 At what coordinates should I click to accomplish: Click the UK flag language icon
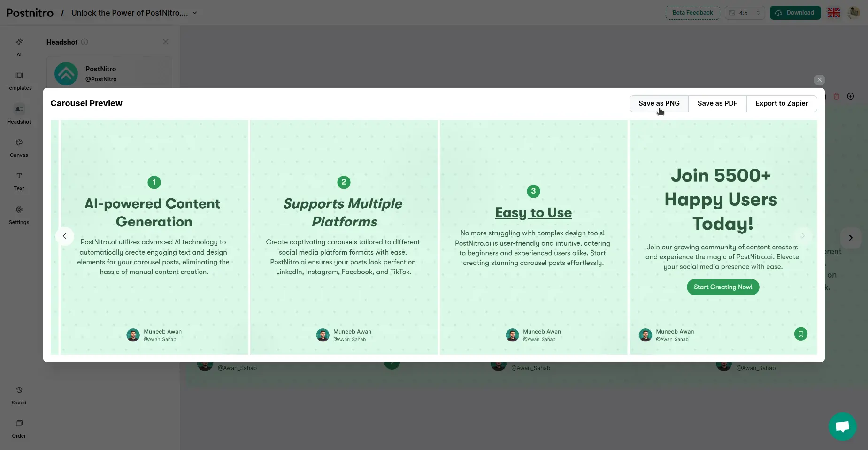pyautogui.click(x=834, y=13)
